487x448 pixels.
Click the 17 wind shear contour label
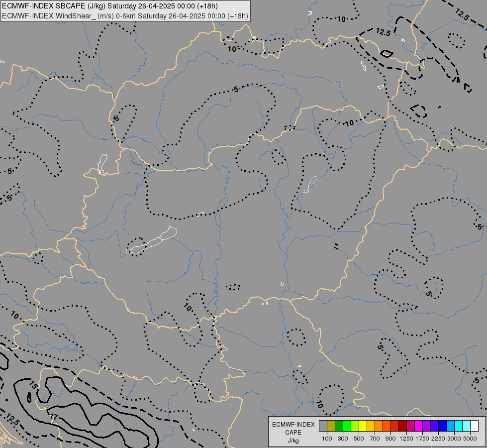(x=53, y=417)
